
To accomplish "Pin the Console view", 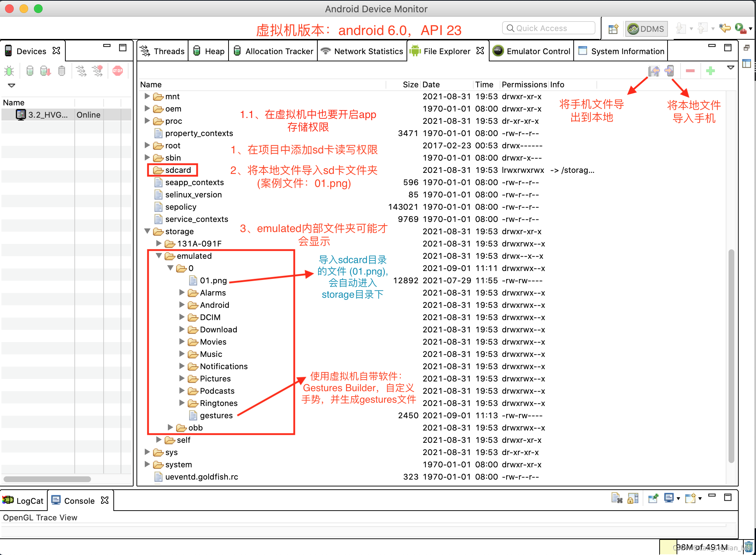I will pyautogui.click(x=653, y=498).
